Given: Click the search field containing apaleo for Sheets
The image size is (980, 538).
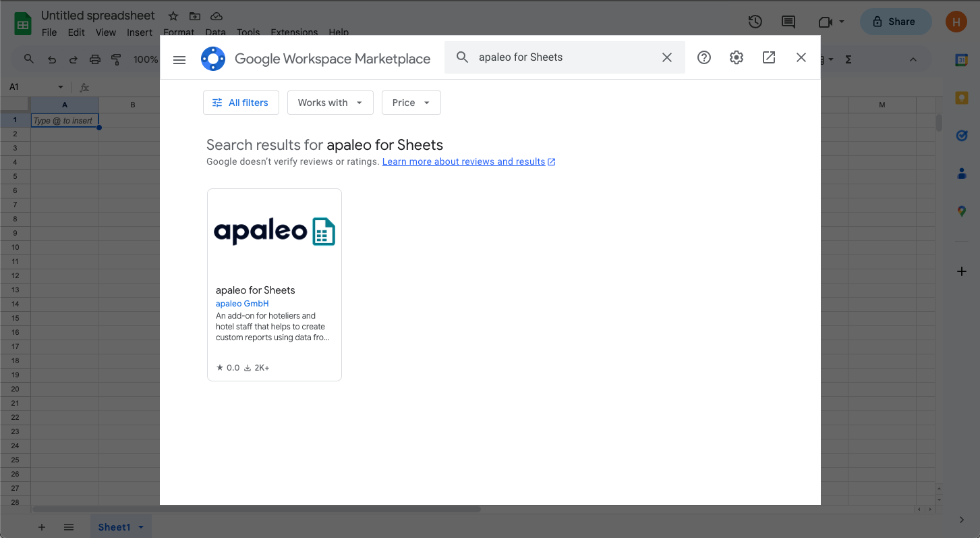Looking at the screenshot, I should click(x=565, y=57).
